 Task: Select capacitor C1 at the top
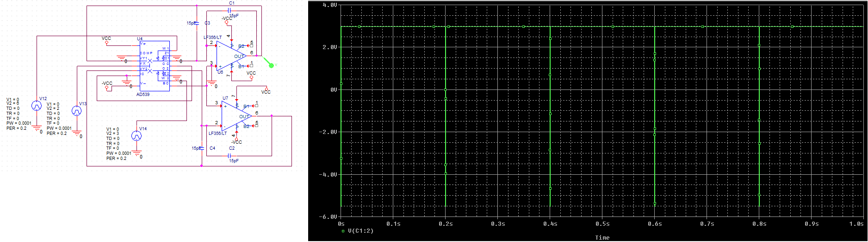pyautogui.click(x=230, y=10)
